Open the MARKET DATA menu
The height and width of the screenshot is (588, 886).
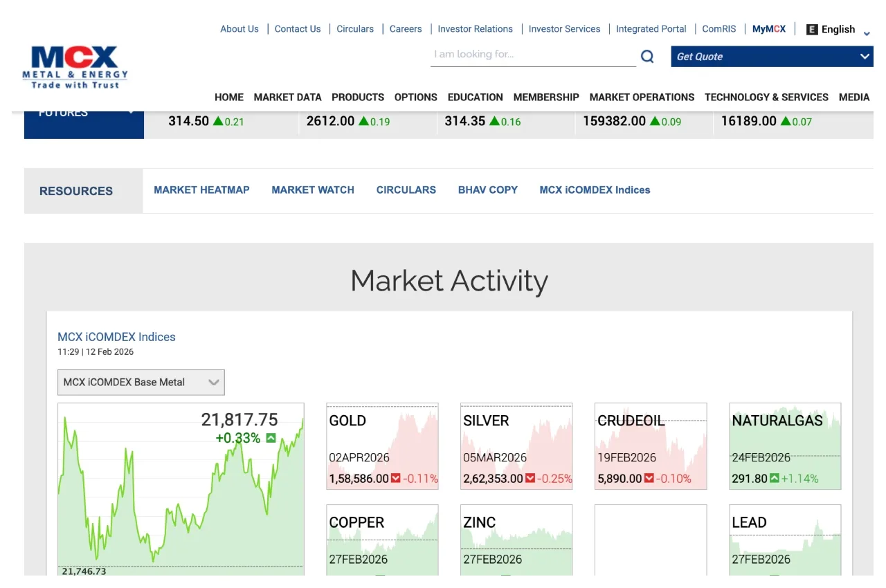coord(287,97)
